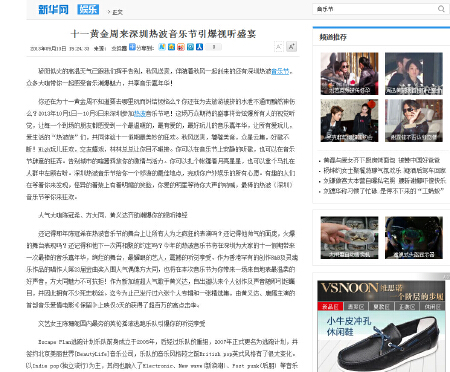The image size is (450, 372).
Task: Click the article date timestamp
Action: click(x=60, y=49)
